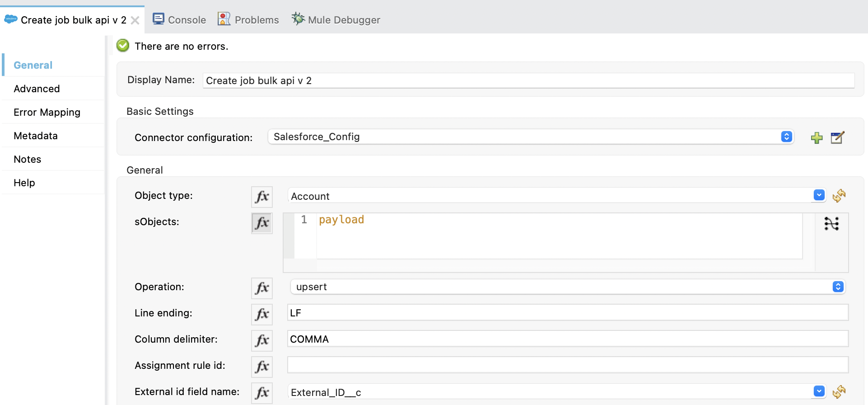Screen dimensions: 868x405
Task: Switch to the Mule Debugger tab
Action: click(x=336, y=19)
